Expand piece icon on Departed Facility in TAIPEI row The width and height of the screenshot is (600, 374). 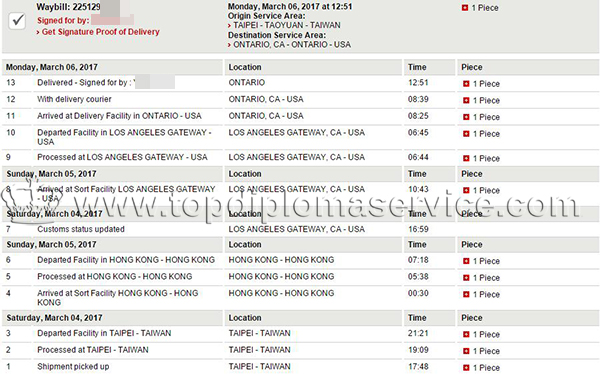(466, 334)
